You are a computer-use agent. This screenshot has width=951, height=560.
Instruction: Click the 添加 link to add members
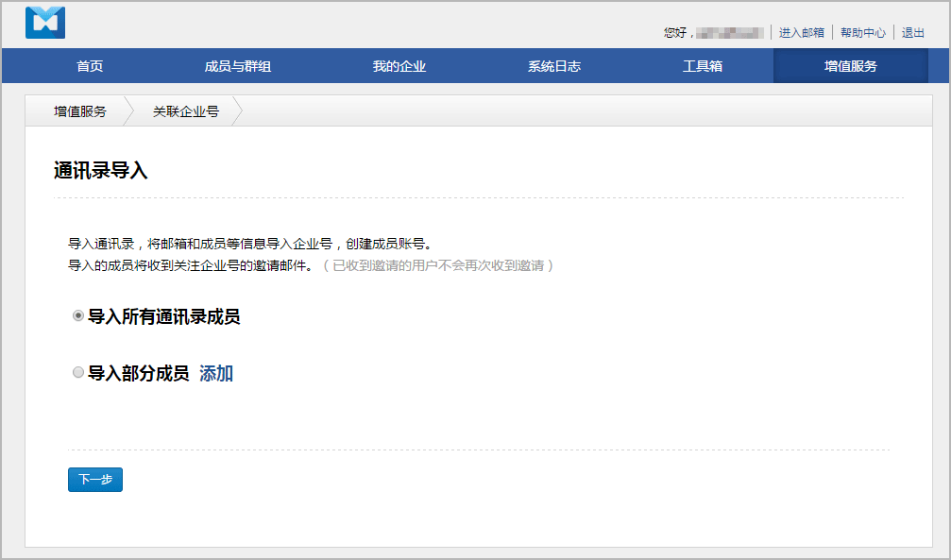216,373
